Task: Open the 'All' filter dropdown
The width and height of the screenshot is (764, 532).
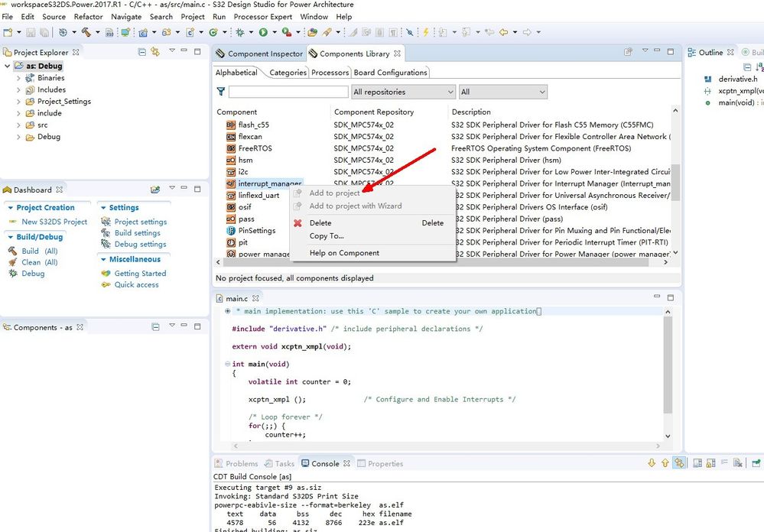Action: (x=503, y=92)
